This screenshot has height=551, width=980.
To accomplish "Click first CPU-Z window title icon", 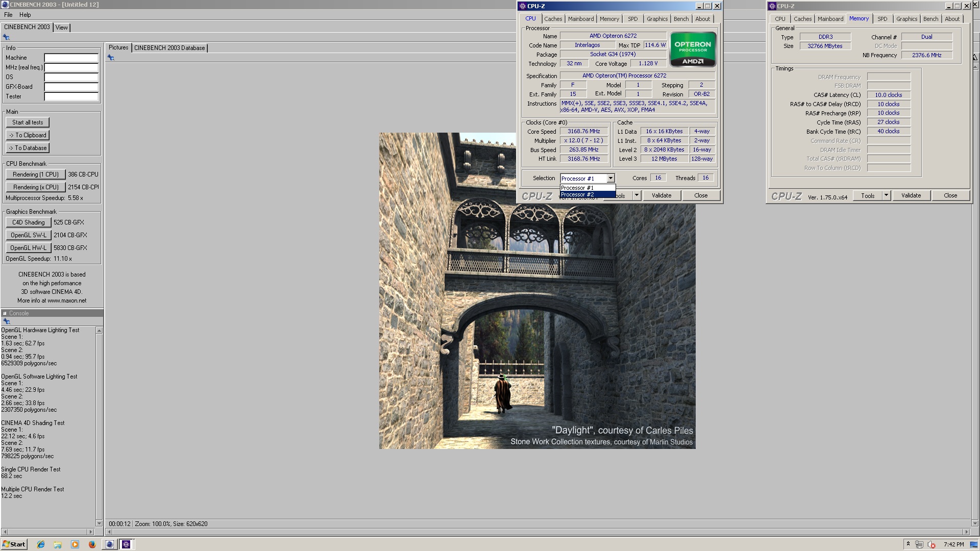I will (522, 6).
